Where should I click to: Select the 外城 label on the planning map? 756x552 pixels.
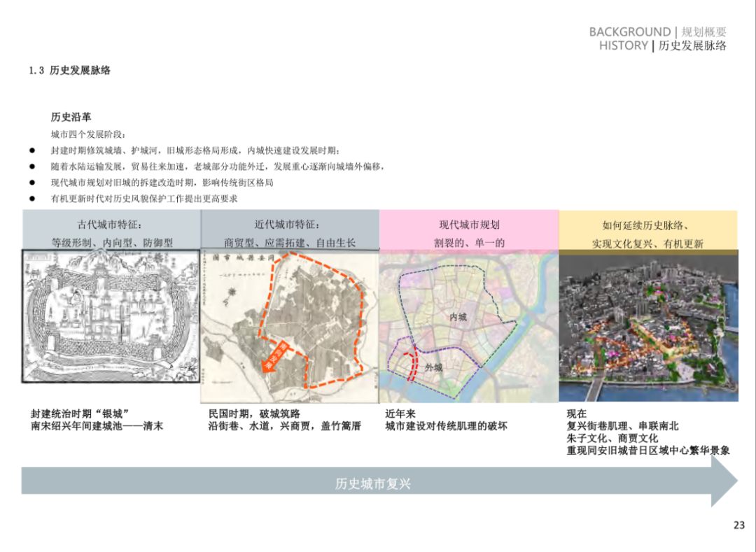pos(434,367)
